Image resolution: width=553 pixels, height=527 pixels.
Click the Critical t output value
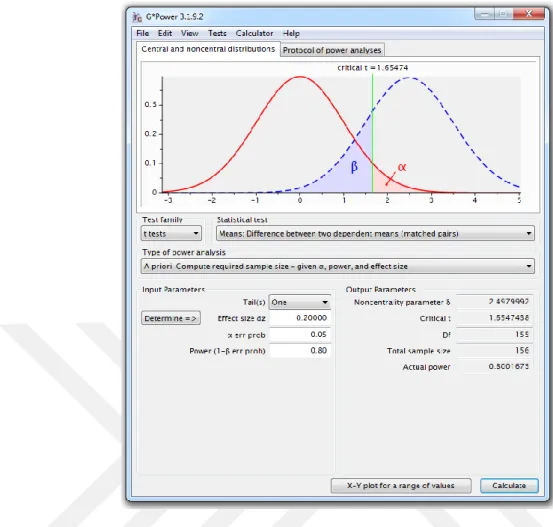pos(494,318)
